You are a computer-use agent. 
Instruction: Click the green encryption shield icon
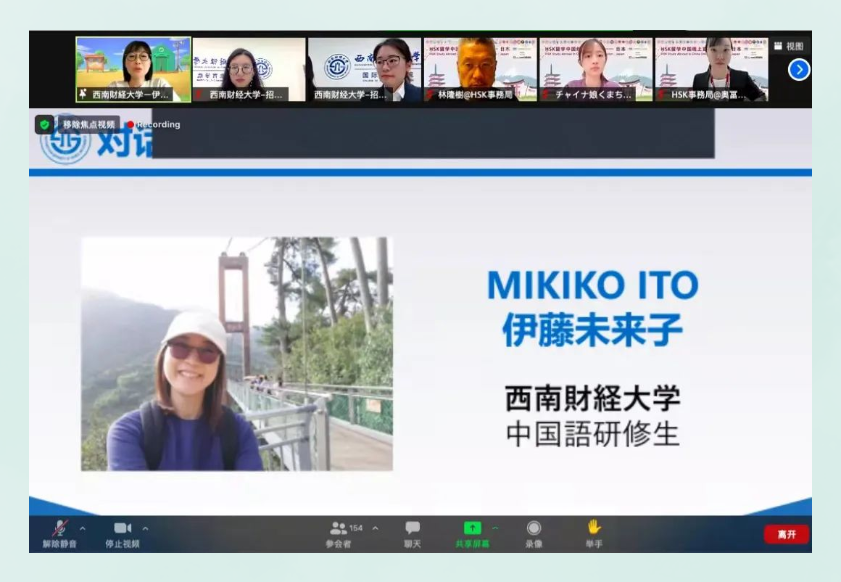tap(44, 124)
